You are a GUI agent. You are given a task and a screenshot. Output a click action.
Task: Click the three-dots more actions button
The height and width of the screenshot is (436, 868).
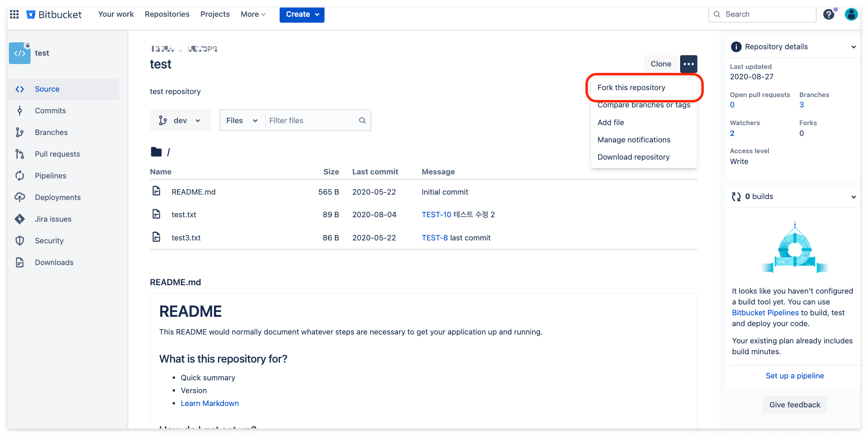pyautogui.click(x=689, y=64)
